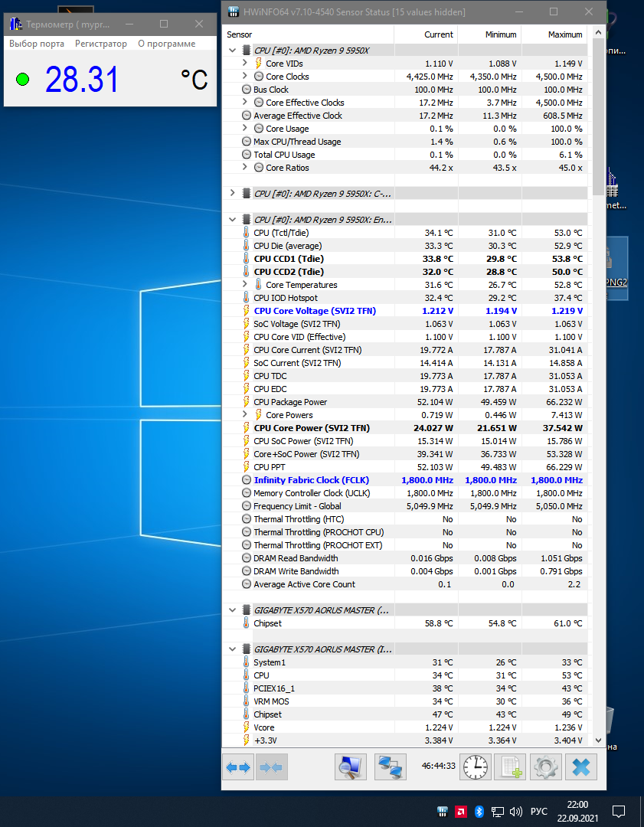The width and height of the screenshot is (644, 827).
Task: Expand the Core VIDs row
Action: coord(245,64)
